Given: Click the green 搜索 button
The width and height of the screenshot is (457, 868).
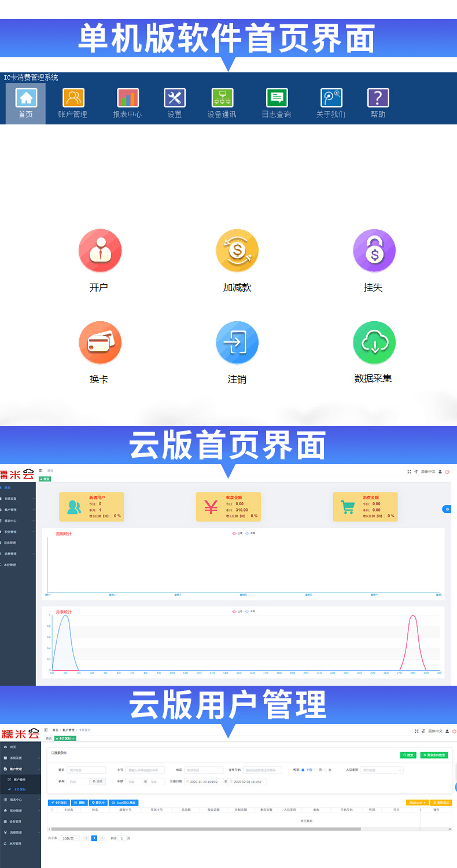Looking at the screenshot, I should (408, 755).
